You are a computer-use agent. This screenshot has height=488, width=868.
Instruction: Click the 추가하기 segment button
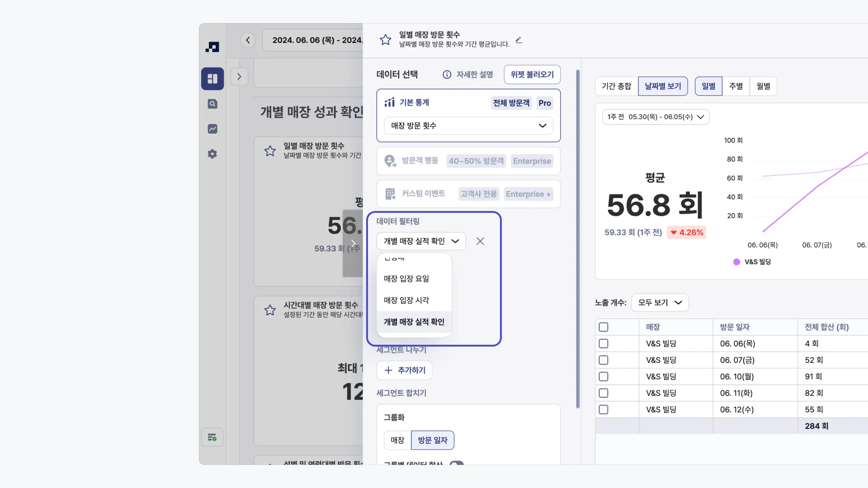405,371
